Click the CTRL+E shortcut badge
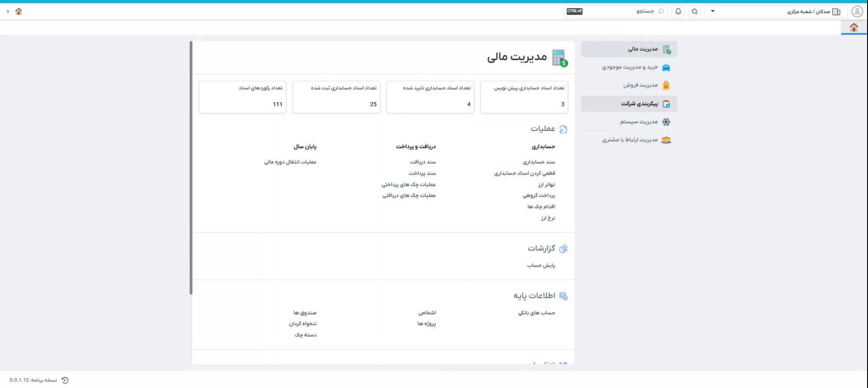Viewport: 868px width, 388px height. pos(575,11)
